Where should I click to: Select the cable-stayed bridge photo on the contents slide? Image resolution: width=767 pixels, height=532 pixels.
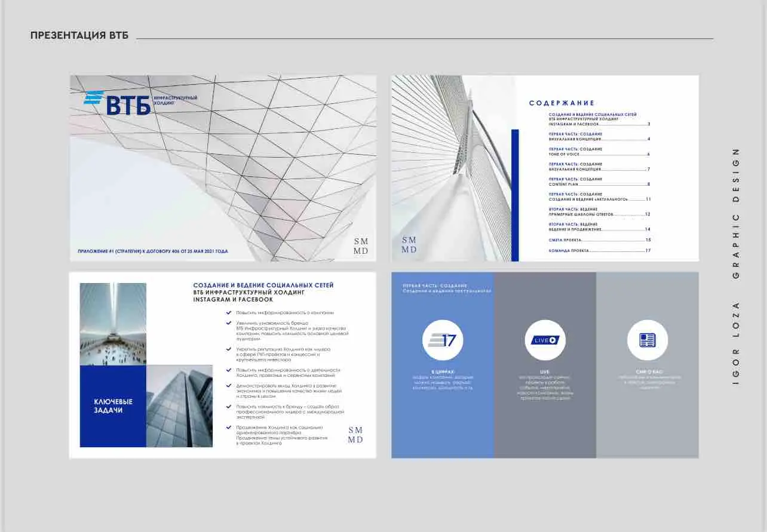tap(452, 168)
